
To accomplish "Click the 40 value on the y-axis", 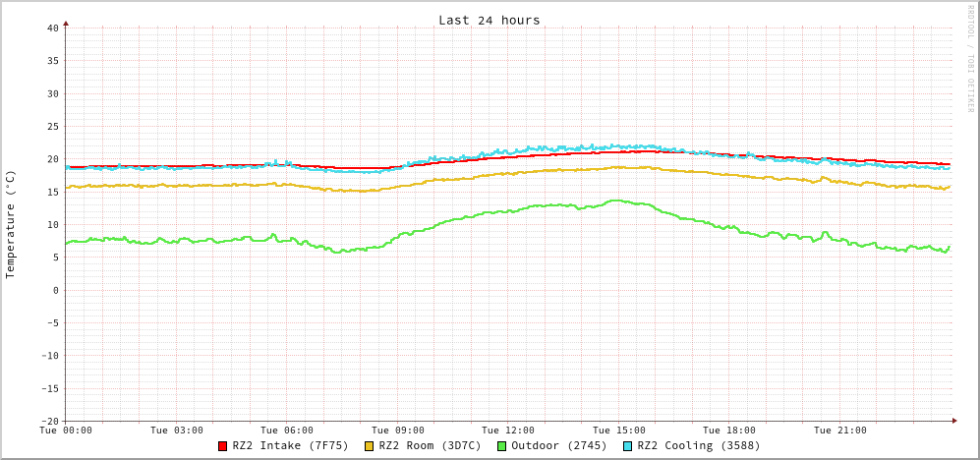I will click(52, 28).
